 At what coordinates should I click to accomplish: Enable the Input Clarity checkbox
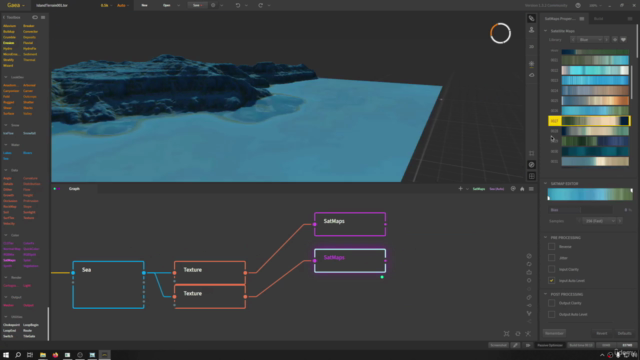(551, 269)
